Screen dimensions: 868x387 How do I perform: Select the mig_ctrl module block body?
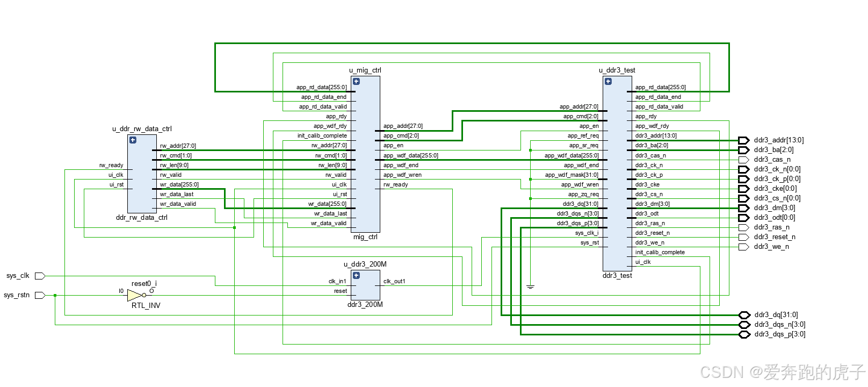pos(366,154)
